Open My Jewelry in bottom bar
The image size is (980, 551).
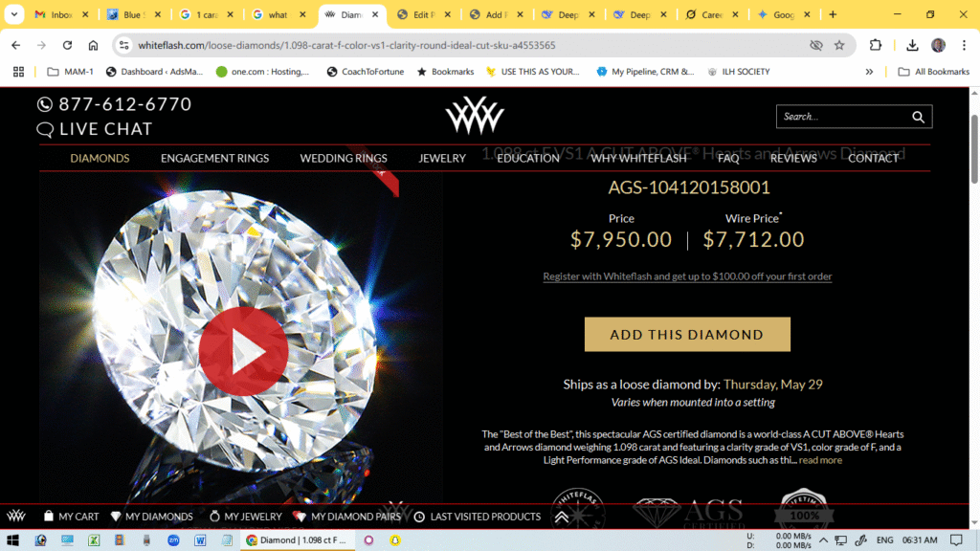tap(246, 517)
